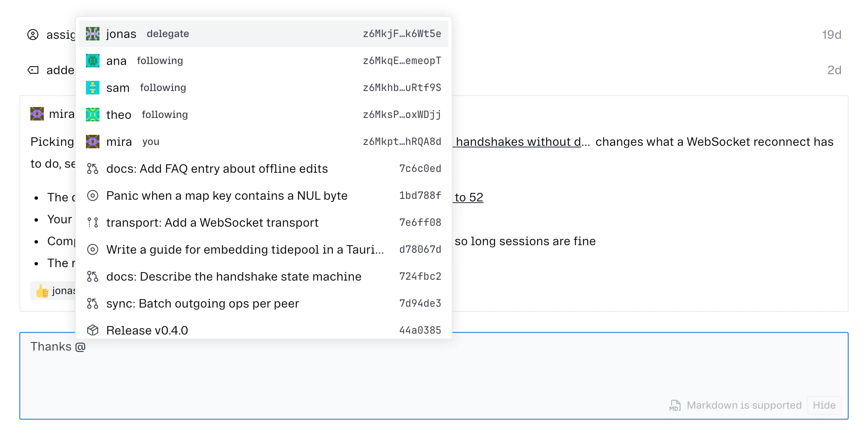Select 'docs: Describe the handshake state machine'

coord(263,276)
